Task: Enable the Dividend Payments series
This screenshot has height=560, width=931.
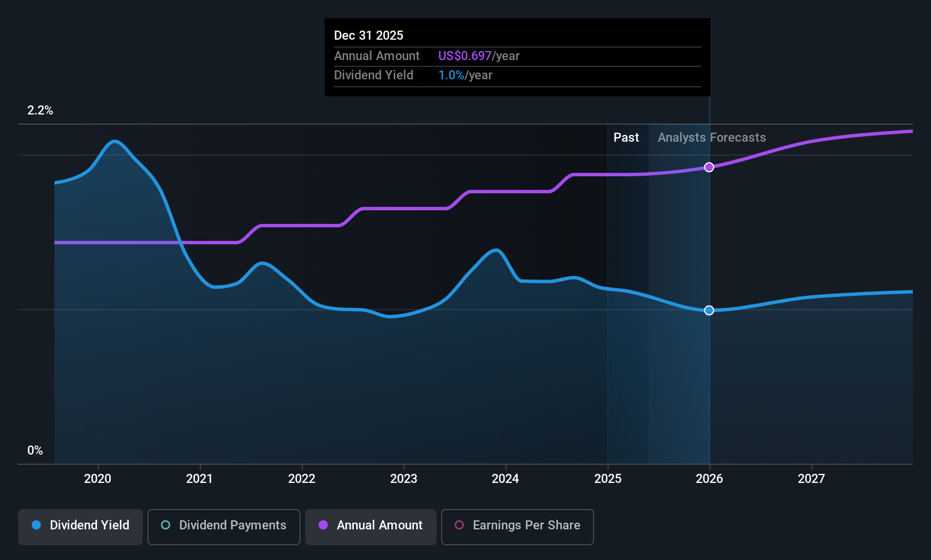Action: (224, 527)
